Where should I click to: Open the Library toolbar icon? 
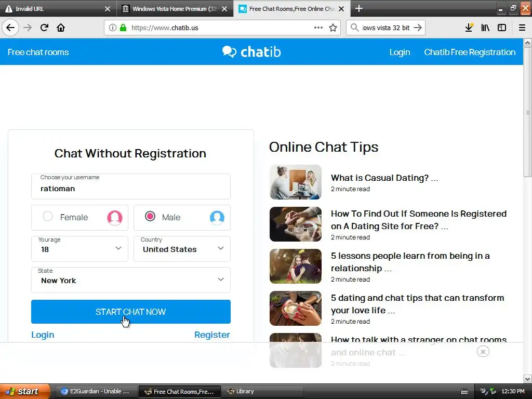click(485, 28)
